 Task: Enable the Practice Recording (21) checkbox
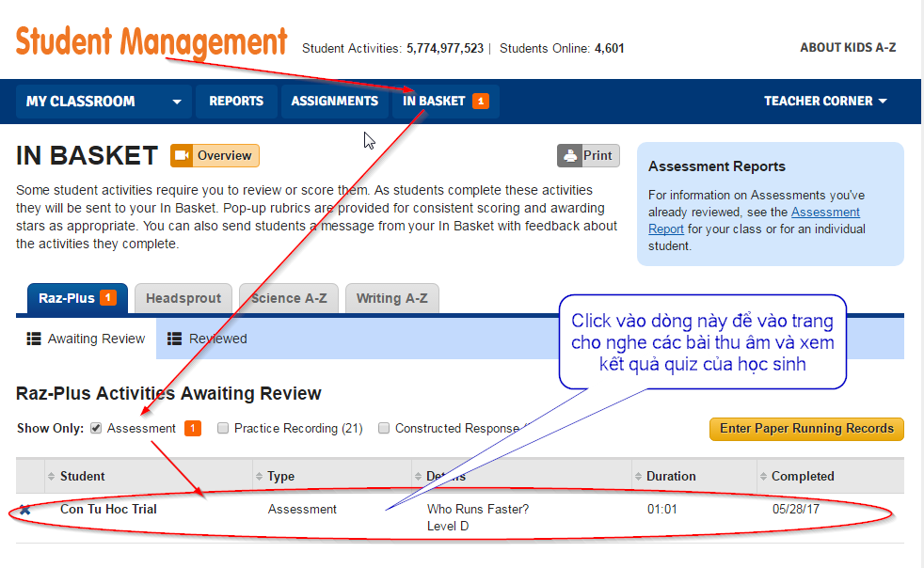click(x=223, y=429)
